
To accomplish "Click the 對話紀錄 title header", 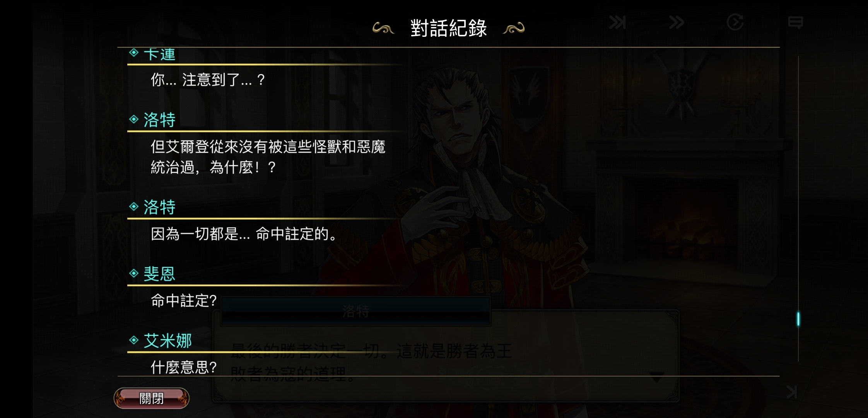I will coord(448,28).
